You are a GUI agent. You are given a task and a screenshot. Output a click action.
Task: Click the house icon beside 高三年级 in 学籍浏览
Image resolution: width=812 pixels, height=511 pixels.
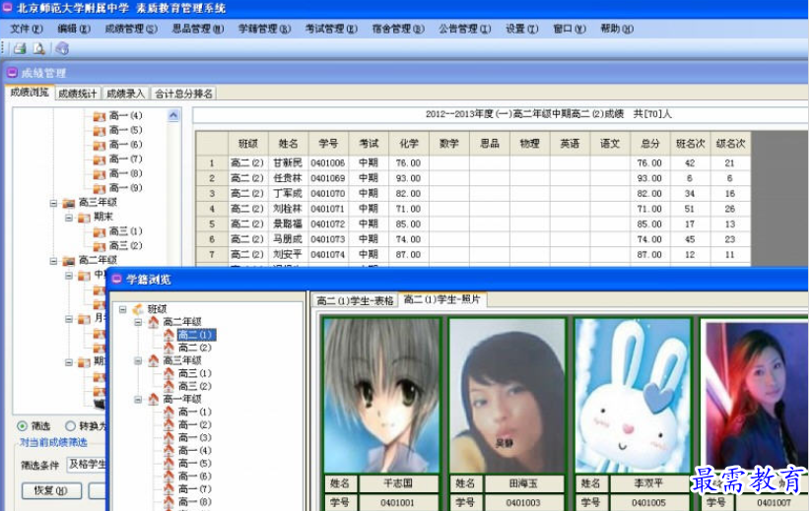[x=154, y=360]
